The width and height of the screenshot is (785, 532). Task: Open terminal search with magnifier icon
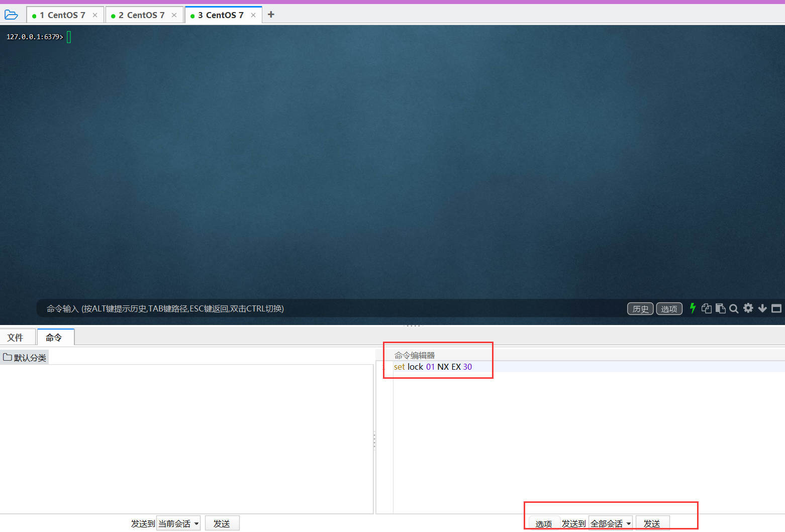(x=734, y=308)
